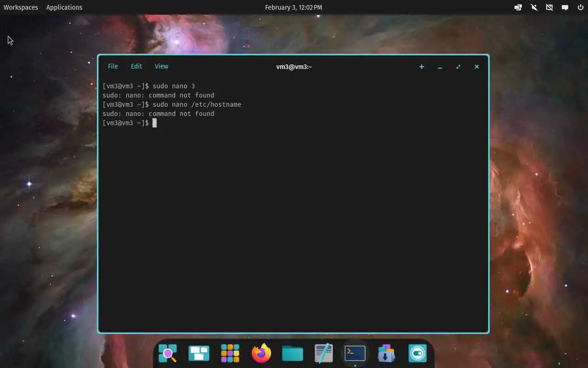
Task: Click the muted sound tray icon
Action: pos(534,7)
